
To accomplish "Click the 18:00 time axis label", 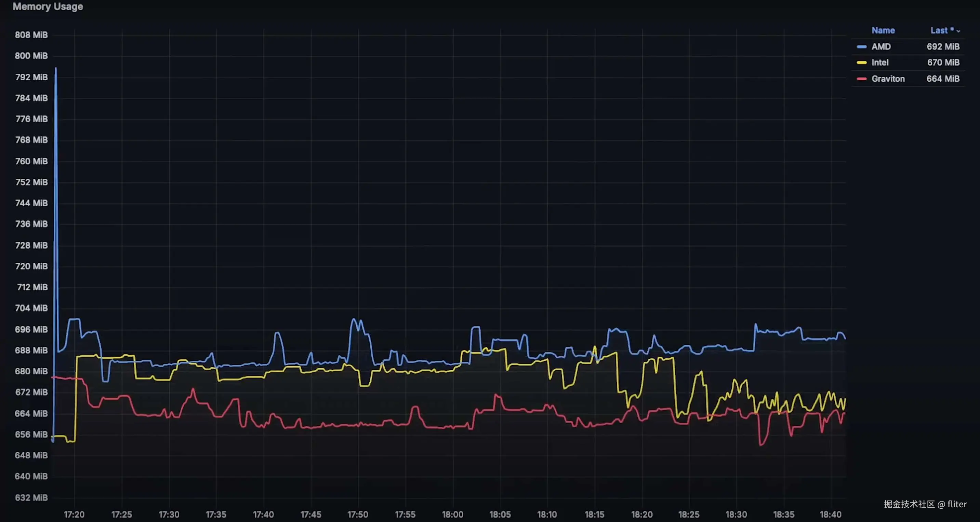I will (452, 514).
